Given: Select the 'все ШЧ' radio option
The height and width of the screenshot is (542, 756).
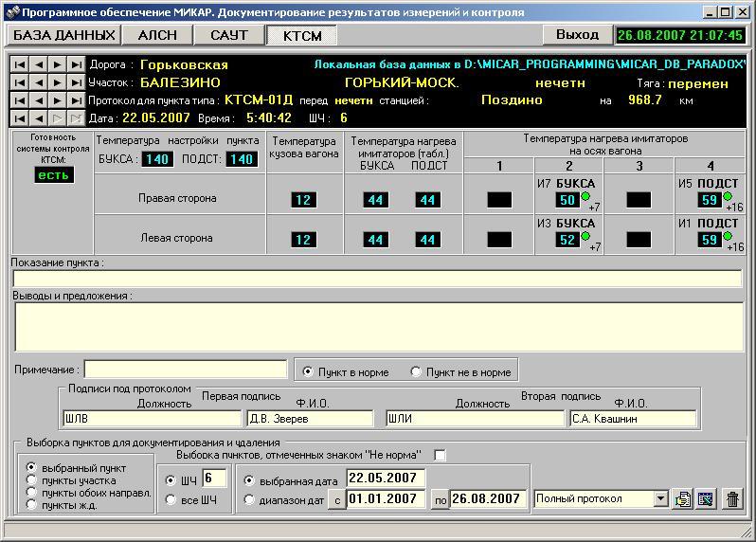Looking at the screenshot, I should pyautogui.click(x=171, y=499).
